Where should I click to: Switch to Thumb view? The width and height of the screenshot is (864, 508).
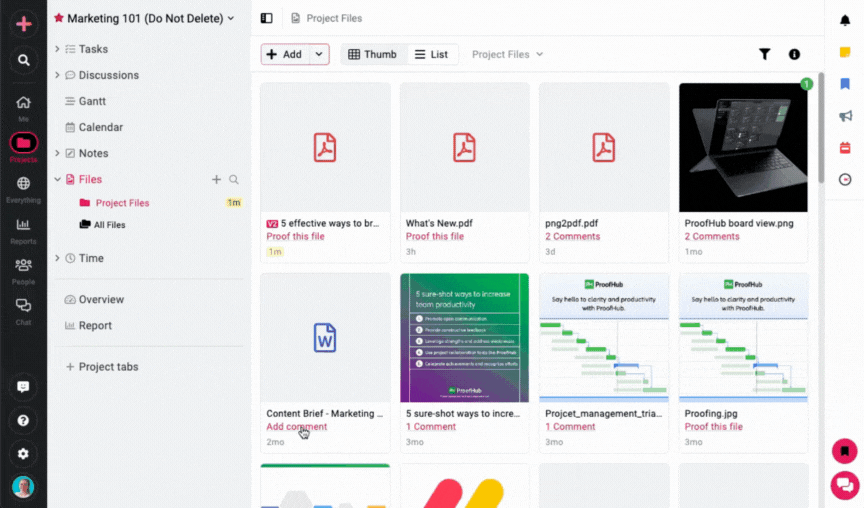[x=372, y=54]
